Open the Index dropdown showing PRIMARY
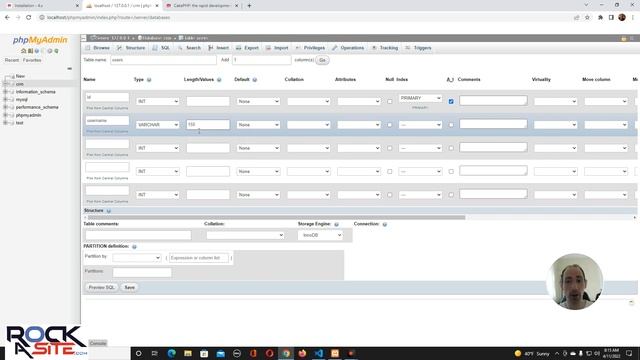The height and width of the screenshot is (360, 640). (x=420, y=98)
